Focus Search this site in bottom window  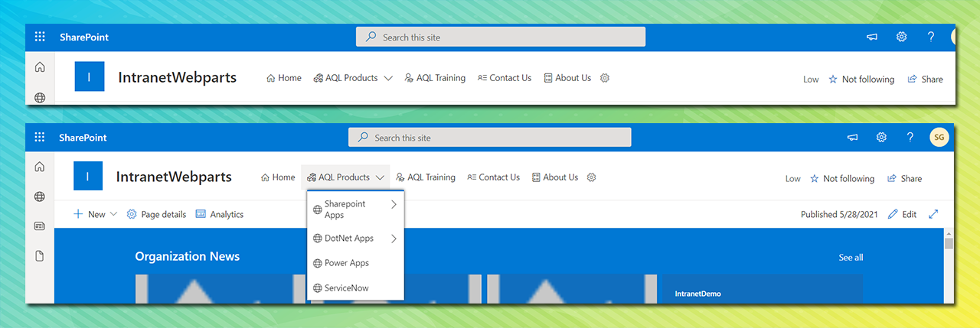pos(490,138)
